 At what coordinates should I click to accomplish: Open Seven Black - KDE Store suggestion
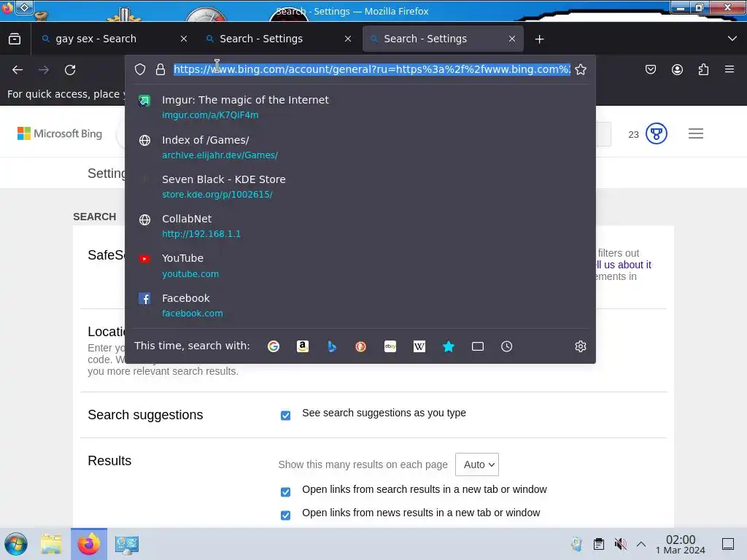[360, 187]
